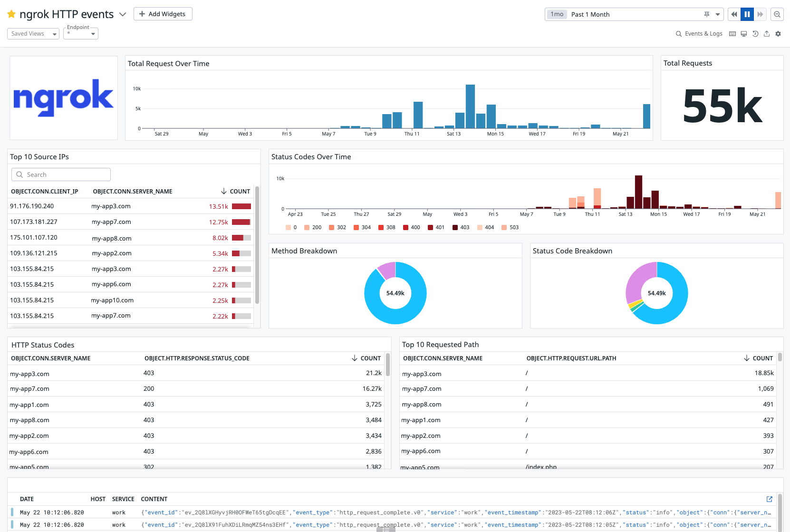
Task: Zoom out using the magnifier icon
Action: click(x=777, y=14)
